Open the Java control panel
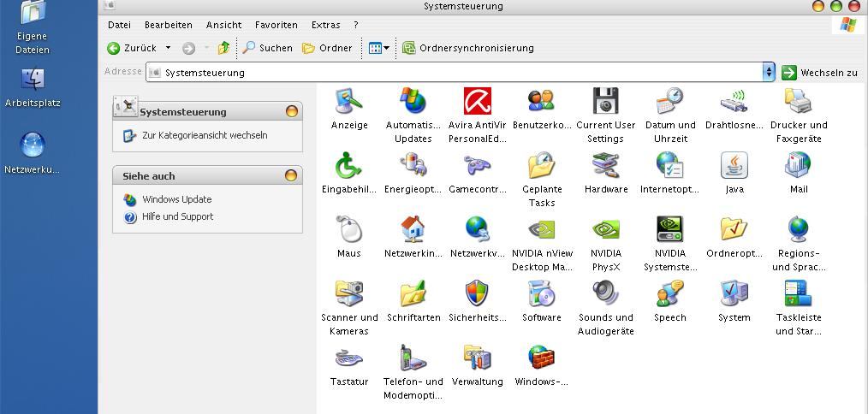 [734, 165]
